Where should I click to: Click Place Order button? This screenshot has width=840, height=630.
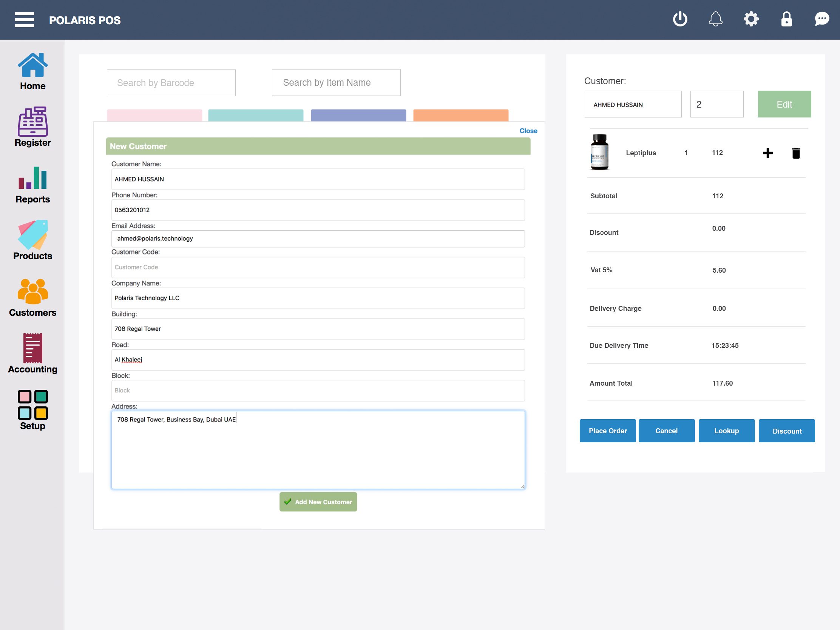pyautogui.click(x=607, y=430)
